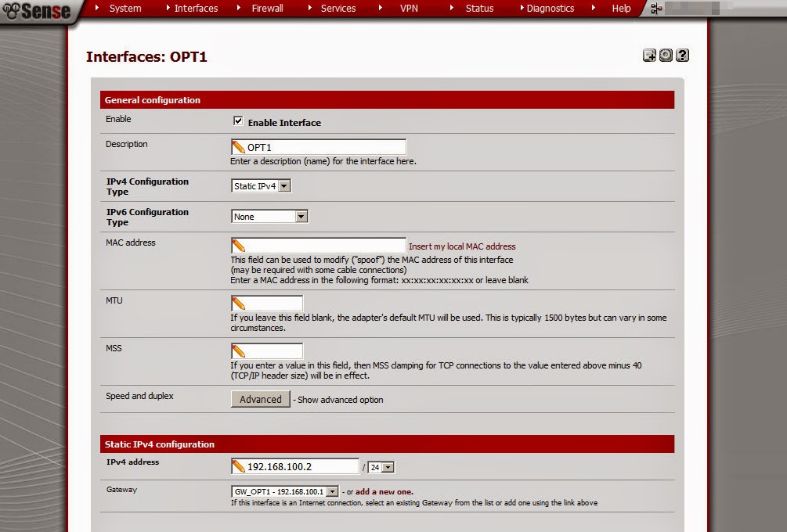Click inside the IPv4 address input field
Viewport: 787px width, 532px height.
pyautogui.click(x=305, y=465)
